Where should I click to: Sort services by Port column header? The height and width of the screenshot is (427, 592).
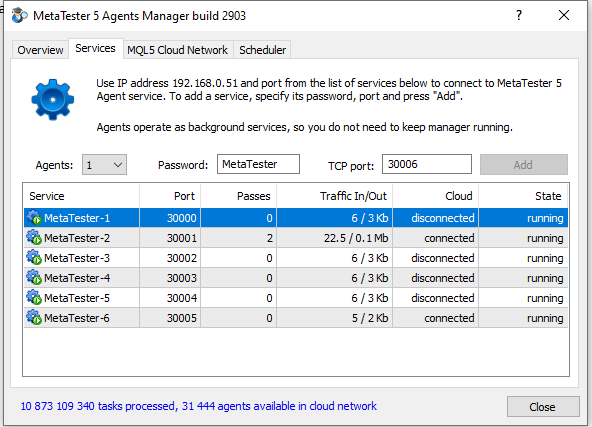(x=170, y=196)
